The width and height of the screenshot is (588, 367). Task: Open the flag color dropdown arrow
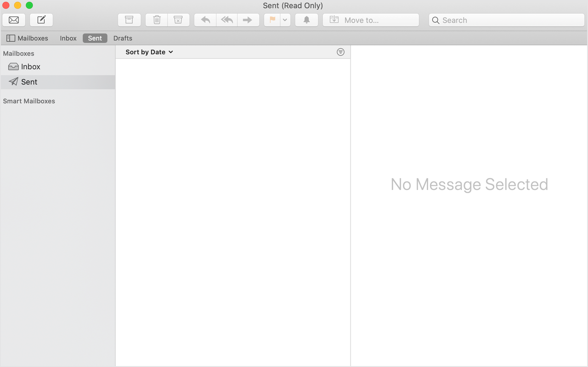point(285,20)
